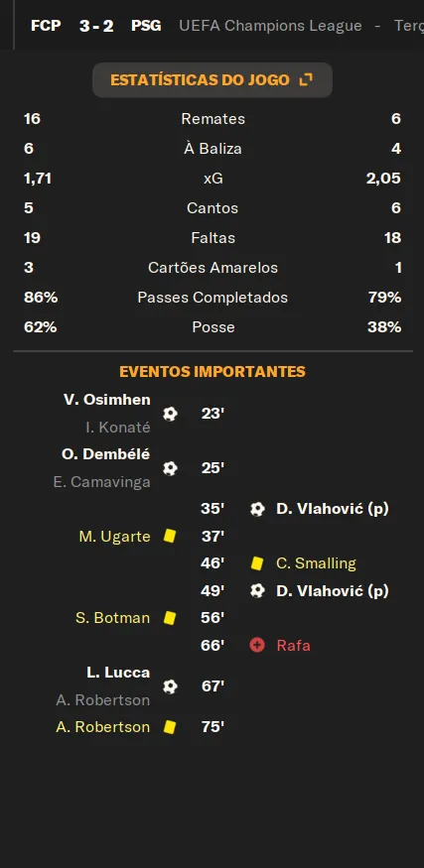
Task: Click goal ball icon at 23' Osimhen
Action: pos(170,414)
